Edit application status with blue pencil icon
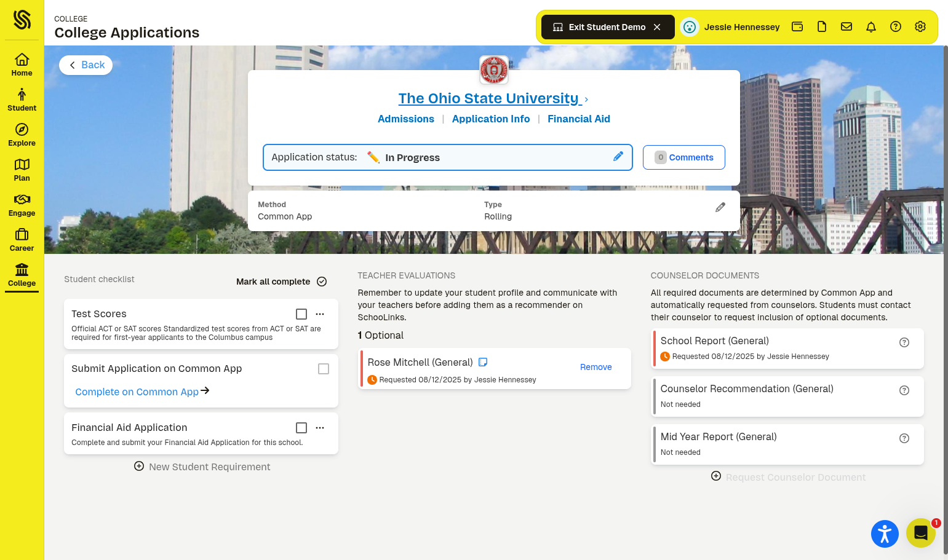 click(618, 157)
